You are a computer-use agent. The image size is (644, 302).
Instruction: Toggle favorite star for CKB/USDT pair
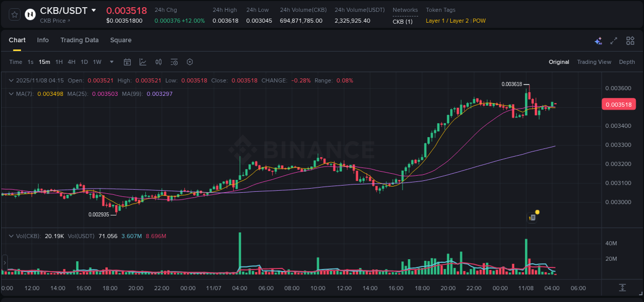coord(14,14)
